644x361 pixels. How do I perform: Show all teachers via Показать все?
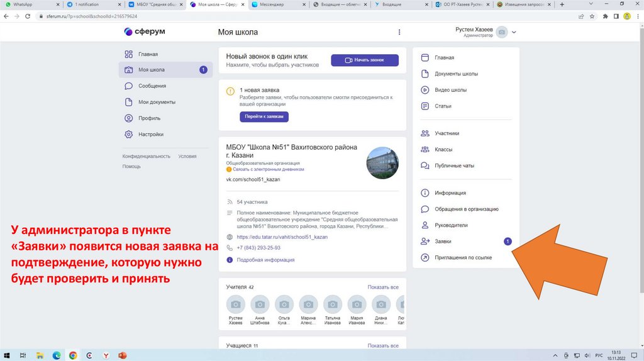point(383,287)
